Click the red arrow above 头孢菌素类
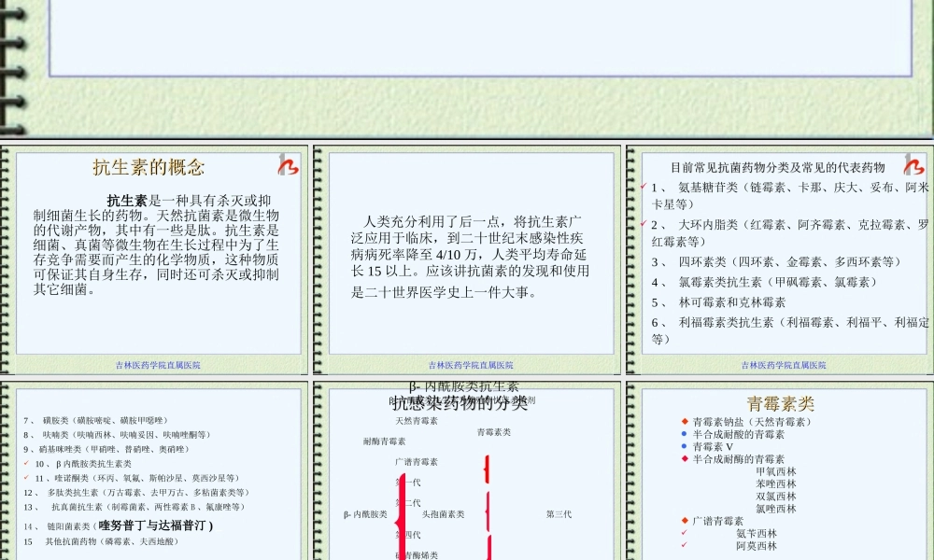Screen dimensions: 934x560 [488, 467]
